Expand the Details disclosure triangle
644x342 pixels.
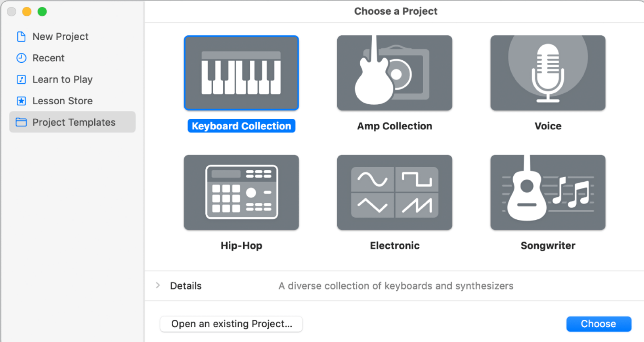tap(158, 285)
